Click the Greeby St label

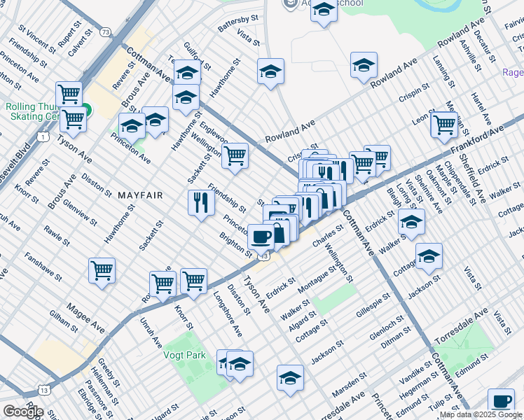pos(109,373)
